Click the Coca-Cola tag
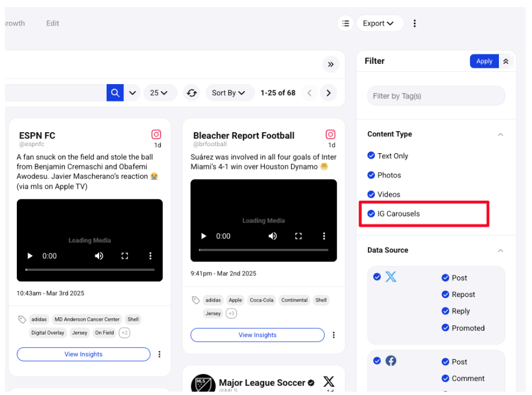The width and height of the screenshot is (532, 395). (x=261, y=300)
